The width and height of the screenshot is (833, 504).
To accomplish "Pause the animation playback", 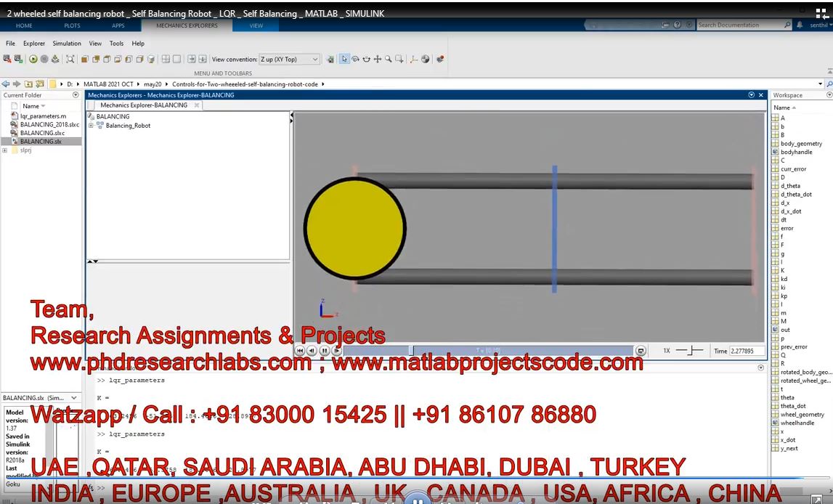I will click(x=324, y=351).
